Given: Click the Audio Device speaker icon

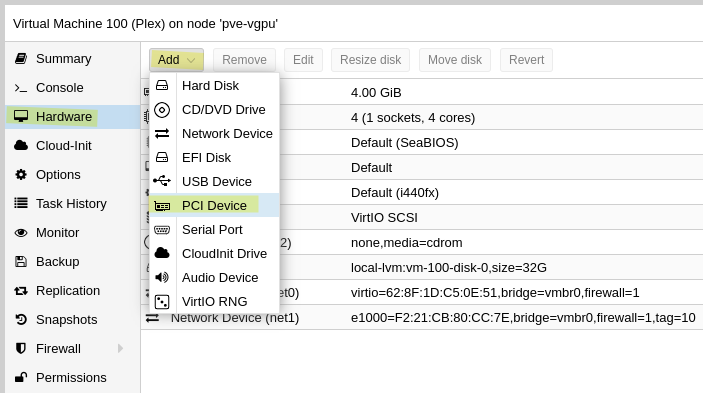Looking at the screenshot, I should tap(162, 277).
